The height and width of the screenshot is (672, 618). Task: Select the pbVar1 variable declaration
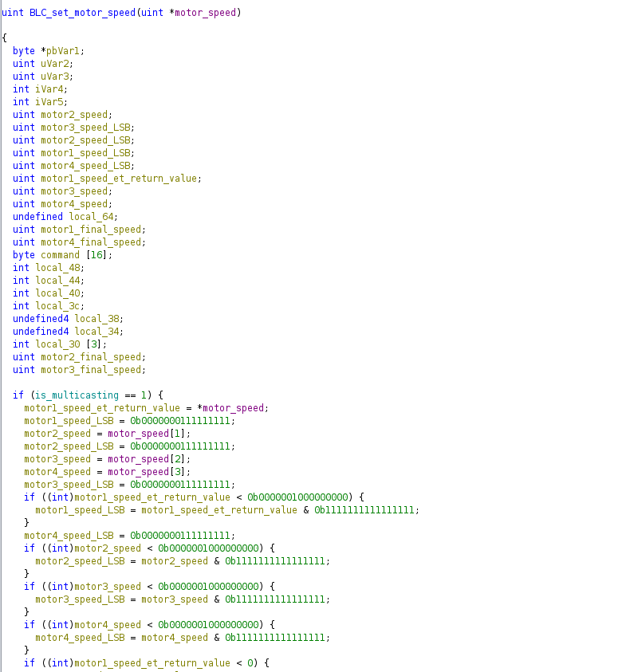(62, 51)
